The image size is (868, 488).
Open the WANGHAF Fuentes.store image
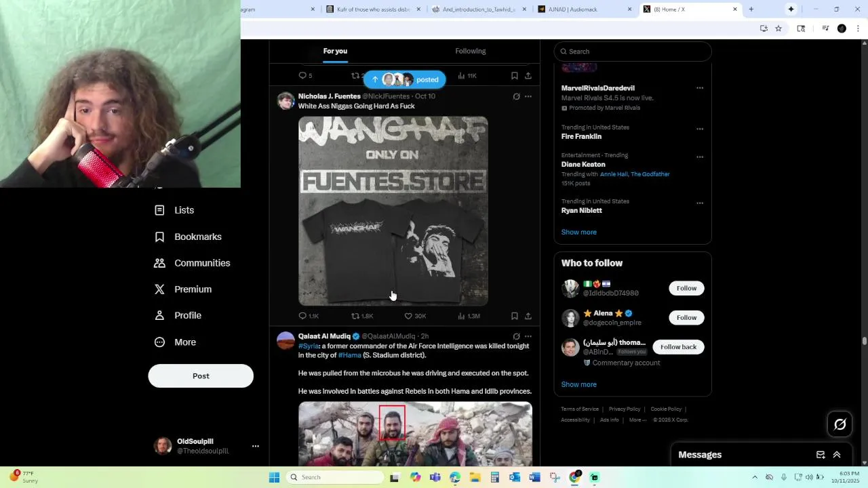pyautogui.click(x=393, y=211)
